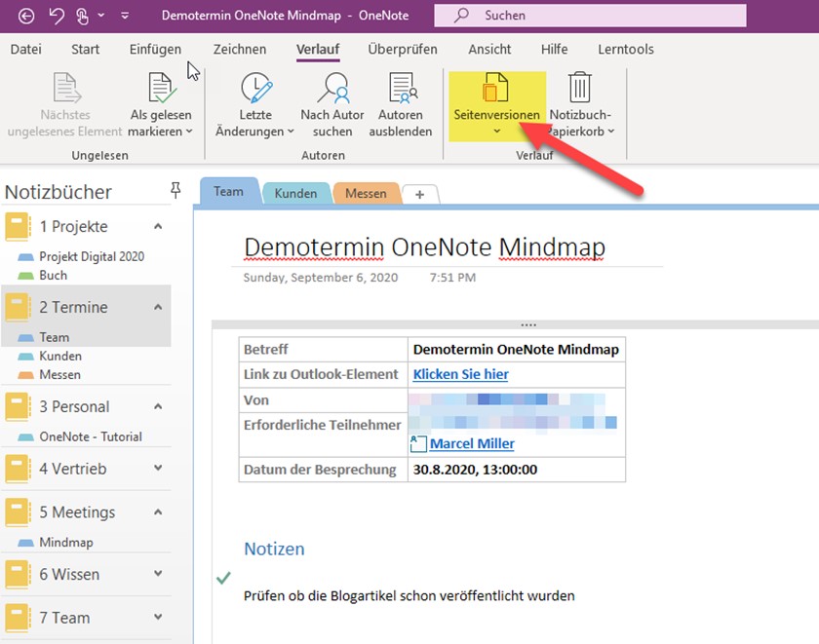Collapse the 2 Termine notebook
The width and height of the screenshot is (819, 644).
(x=158, y=307)
